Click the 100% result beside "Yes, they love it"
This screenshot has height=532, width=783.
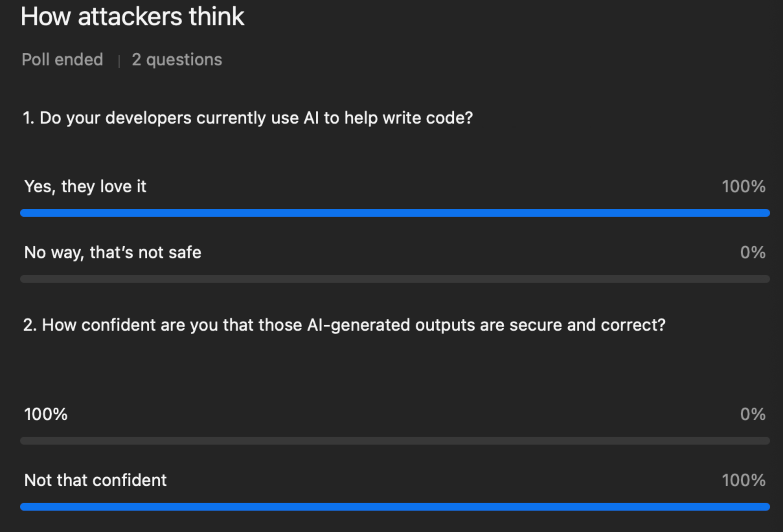(x=743, y=186)
